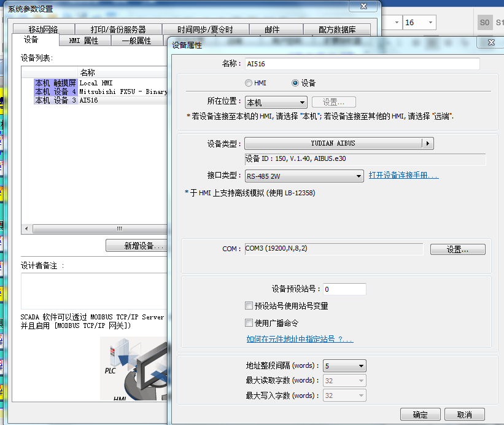Image resolution: width=504 pixels, height=425 pixels.
Task: Open the font size 16 dropdown
Action: coord(419,23)
